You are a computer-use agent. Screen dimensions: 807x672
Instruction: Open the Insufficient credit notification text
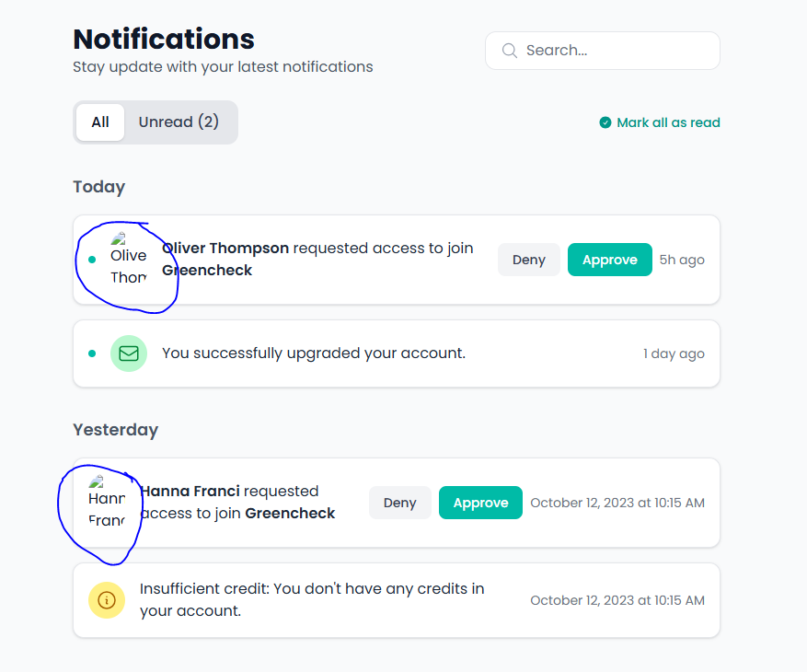pyautogui.click(x=312, y=599)
